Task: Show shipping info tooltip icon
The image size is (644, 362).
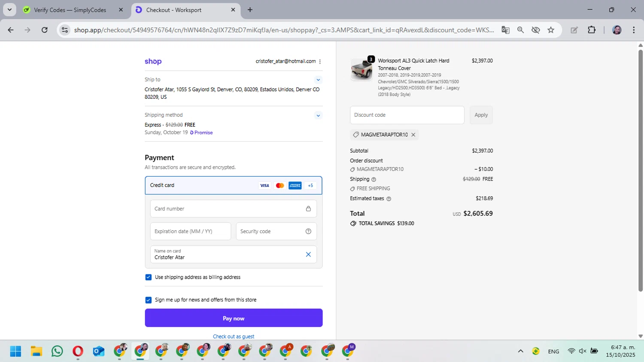Action: (x=374, y=179)
